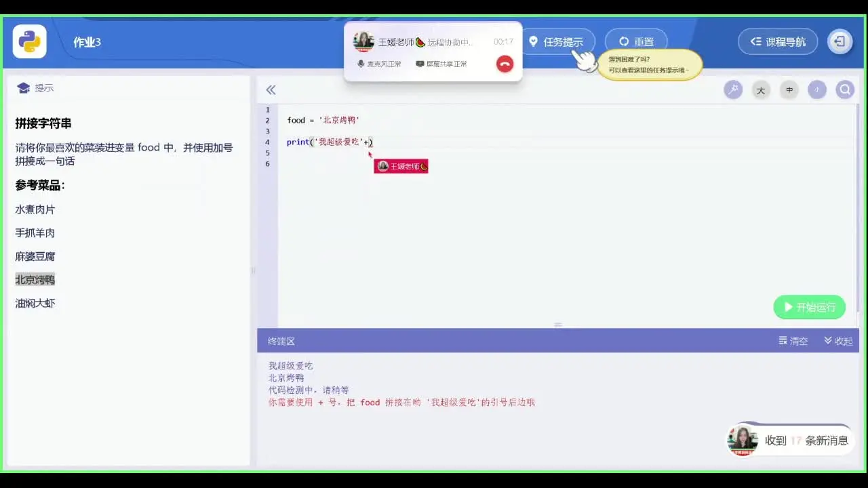Collapse the hints panel with double chevron
Screen dimensions: 868x488
271,89
